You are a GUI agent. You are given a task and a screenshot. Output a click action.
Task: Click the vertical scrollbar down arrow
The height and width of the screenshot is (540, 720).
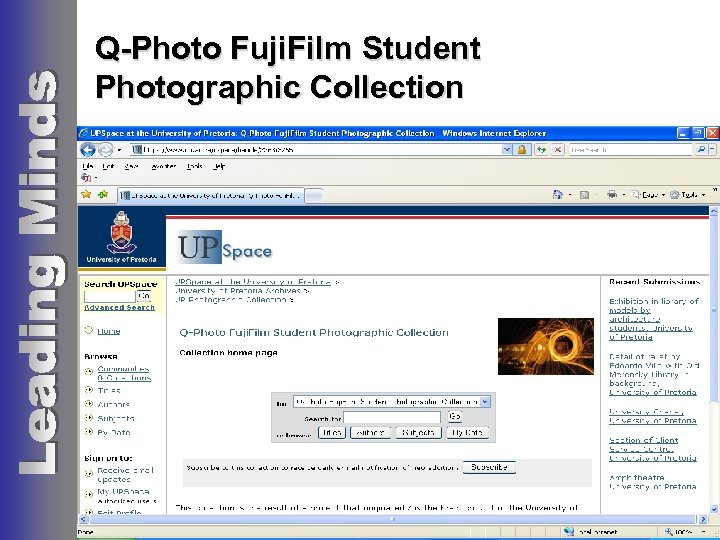click(x=714, y=509)
